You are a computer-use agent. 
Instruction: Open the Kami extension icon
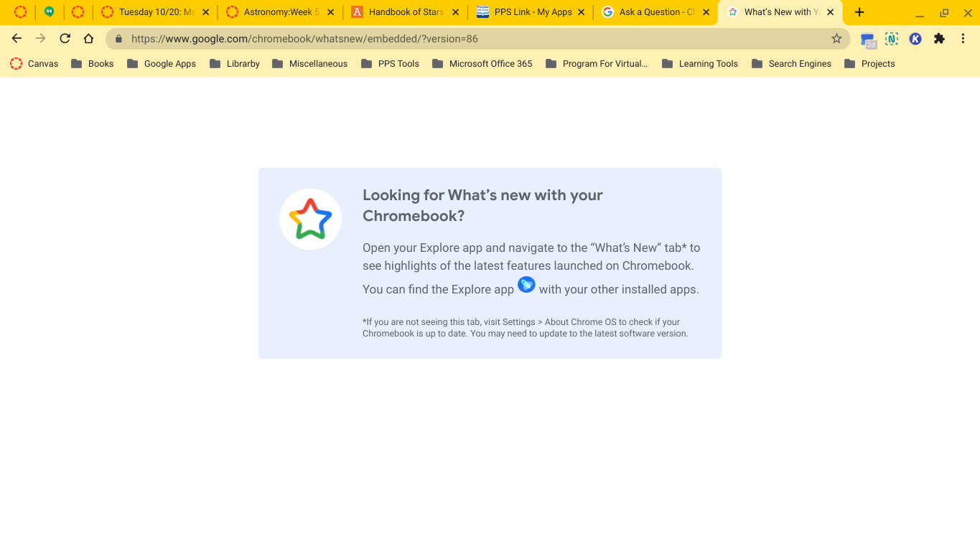915,38
